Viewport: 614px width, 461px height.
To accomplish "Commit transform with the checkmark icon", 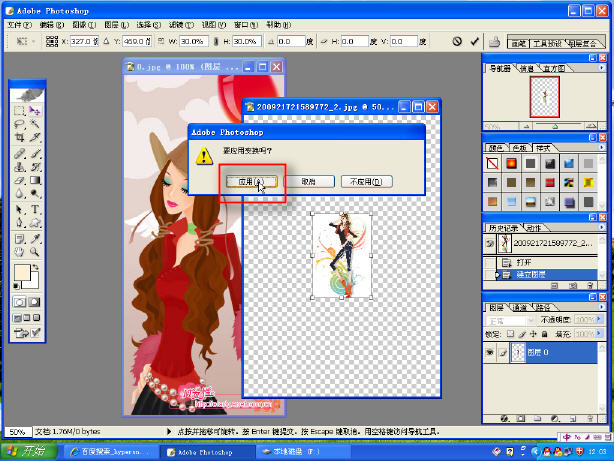I will coord(475,41).
